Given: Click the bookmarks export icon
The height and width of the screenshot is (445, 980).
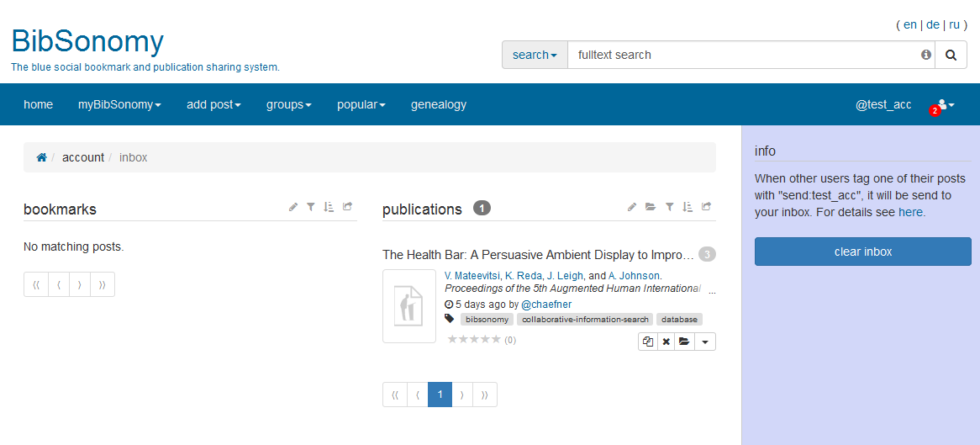Looking at the screenshot, I should click(347, 207).
